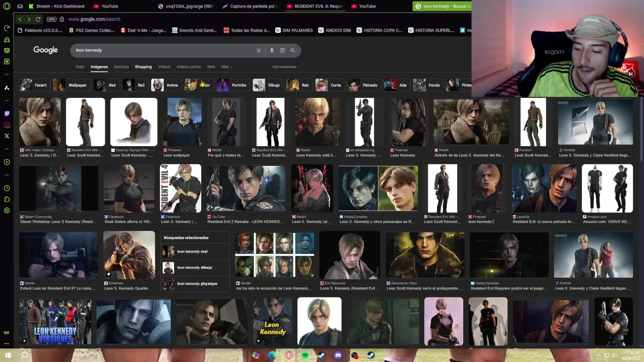Submit search with magnifying glass icon
Screen dimensions: 644x362
tap(293, 50)
